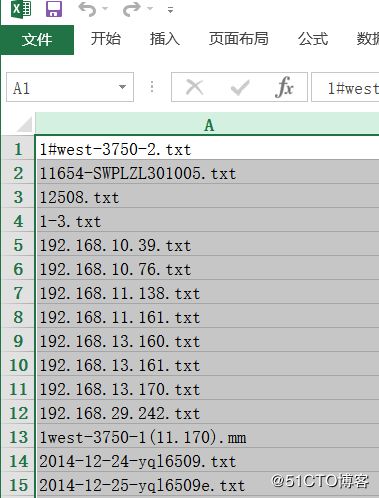Click cell 192.168.13.161.txt

point(207,365)
